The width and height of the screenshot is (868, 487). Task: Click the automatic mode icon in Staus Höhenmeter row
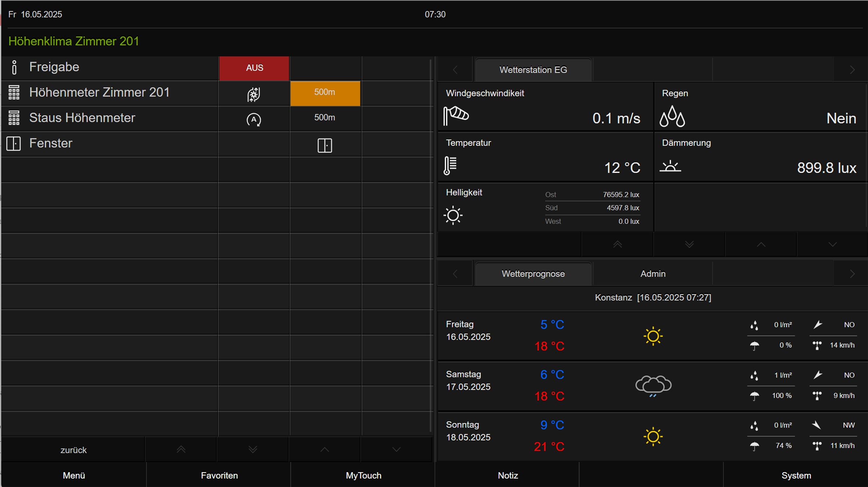254,119
